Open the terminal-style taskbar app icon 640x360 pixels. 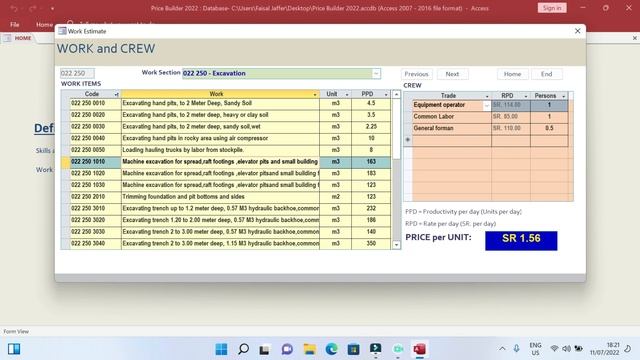pos(376,349)
